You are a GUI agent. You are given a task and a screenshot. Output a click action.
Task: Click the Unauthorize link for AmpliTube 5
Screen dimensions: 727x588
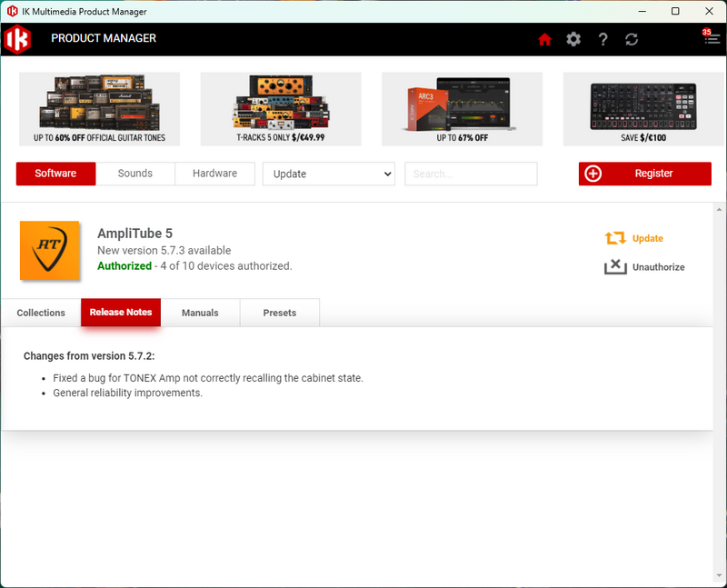tap(658, 267)
